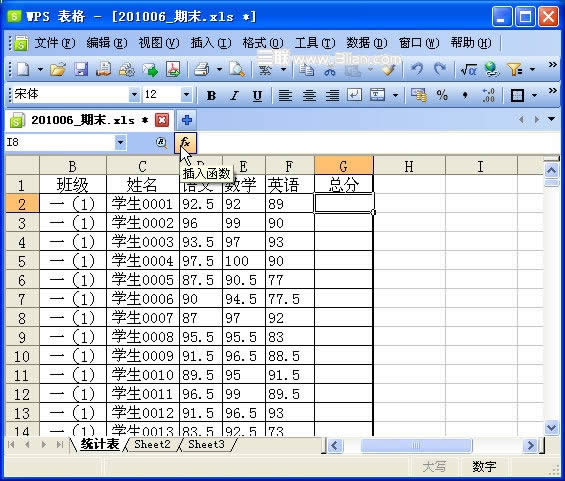Expand the font size 12 dropdown
Image resolution: width=565 pixels, height=481 pixels.
click(186, 95)
